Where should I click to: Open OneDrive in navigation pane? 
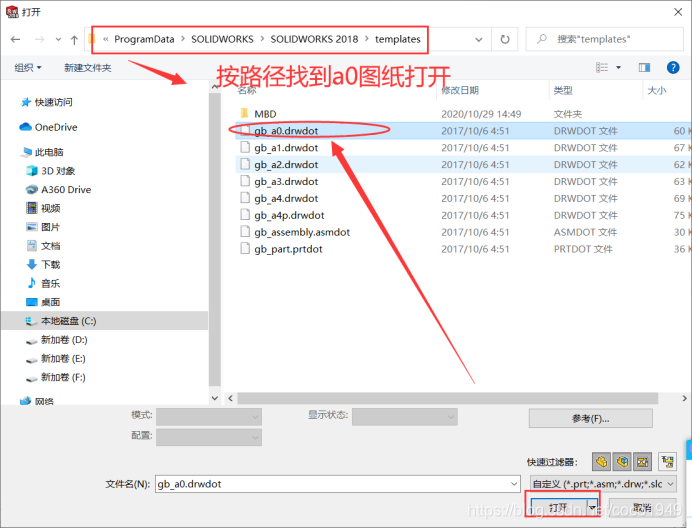56,127
